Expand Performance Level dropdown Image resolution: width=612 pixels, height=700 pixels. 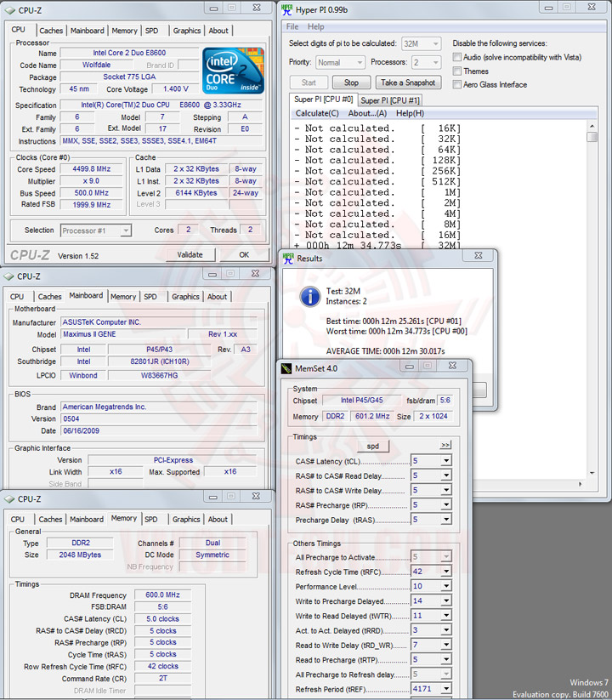click(x=446, y=586)
